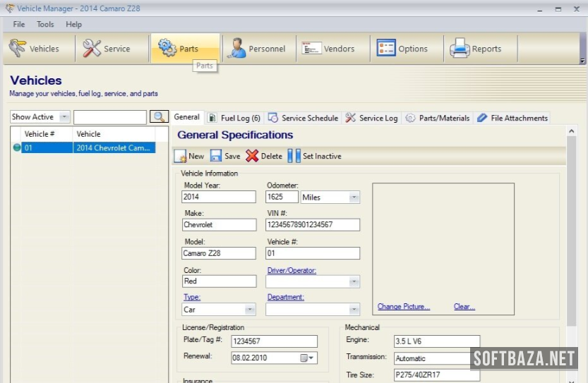This screenshot has width=588, height=383.
Task: Open the Options toolbar button
Action: pos(402,49)
